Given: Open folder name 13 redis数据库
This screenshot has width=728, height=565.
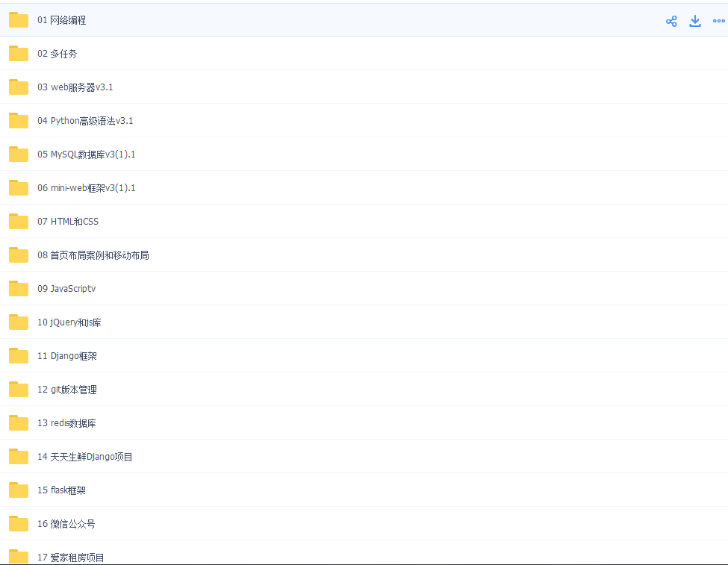Looking at the screenshot, I should pos(67,423).
